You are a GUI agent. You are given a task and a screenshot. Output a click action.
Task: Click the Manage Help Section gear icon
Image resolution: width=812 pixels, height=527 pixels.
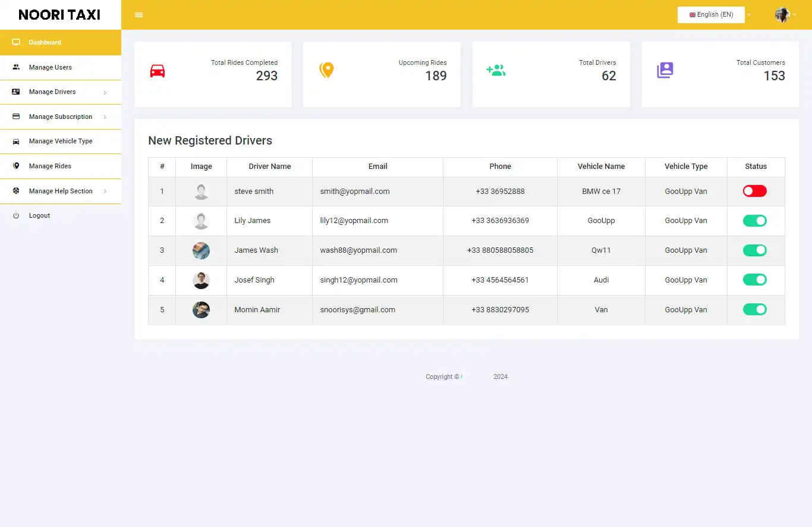pyautogui.click(x=15, y=191)
